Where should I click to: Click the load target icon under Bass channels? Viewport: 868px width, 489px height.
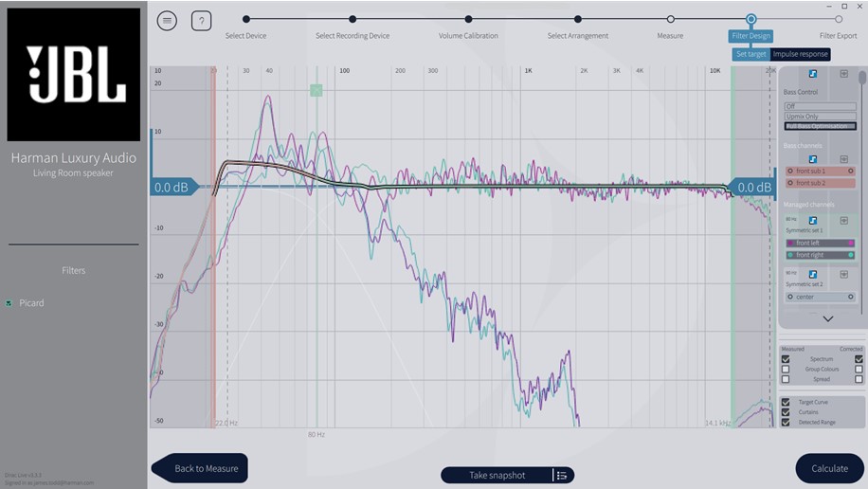(x=813, y=159)
